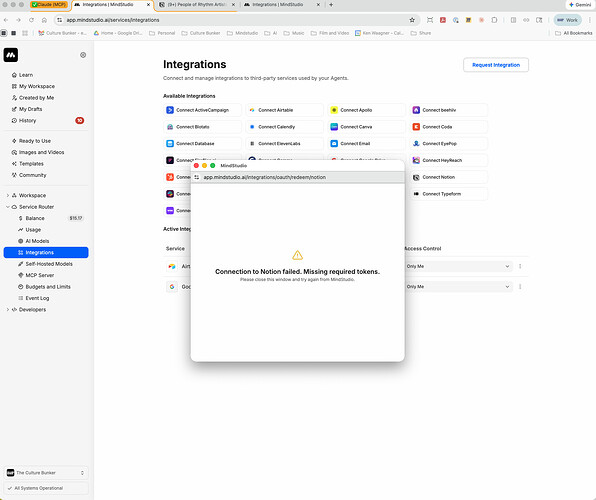Viewport: 596px width, 500px height.
Task: Collapse sidebar using the top-right sidebar icon
Action: click(83, 55)
